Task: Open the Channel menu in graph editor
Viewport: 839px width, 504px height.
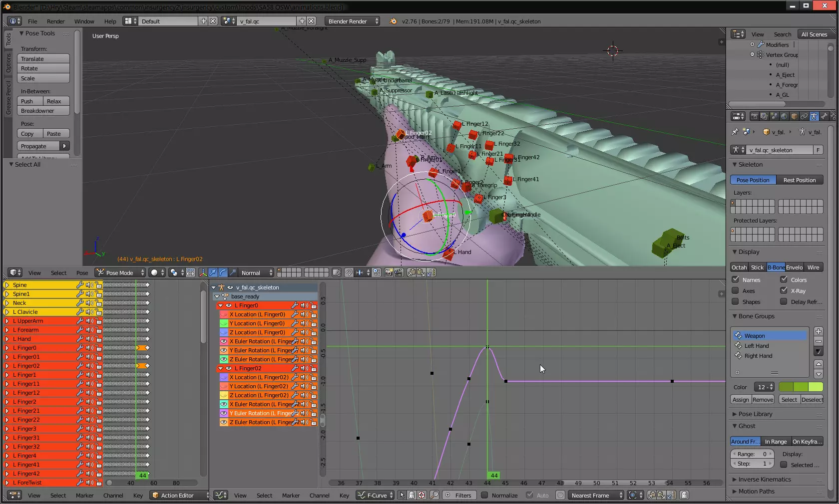Action: [x=319, y=496]
